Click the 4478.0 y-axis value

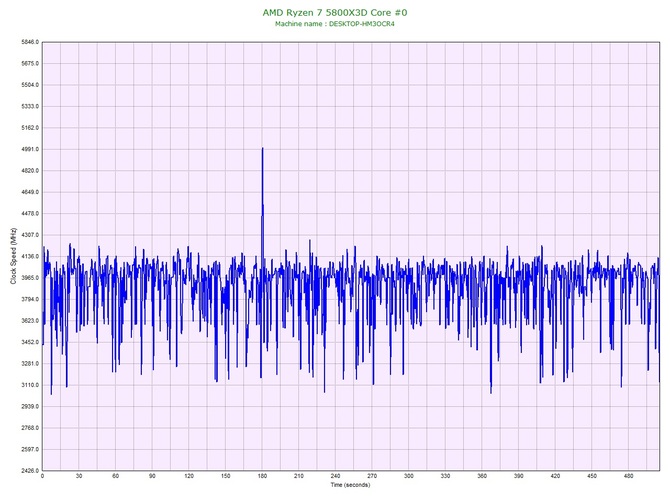(x=30, y=214)
